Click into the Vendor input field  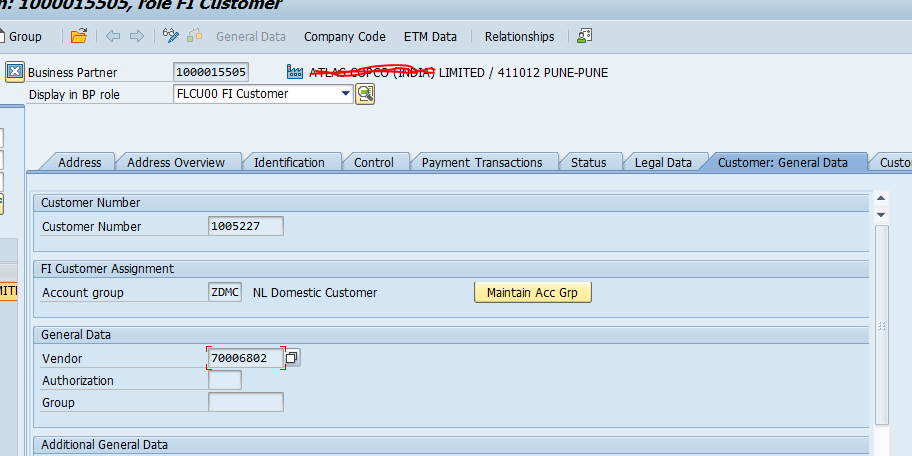tap(245, 358)
